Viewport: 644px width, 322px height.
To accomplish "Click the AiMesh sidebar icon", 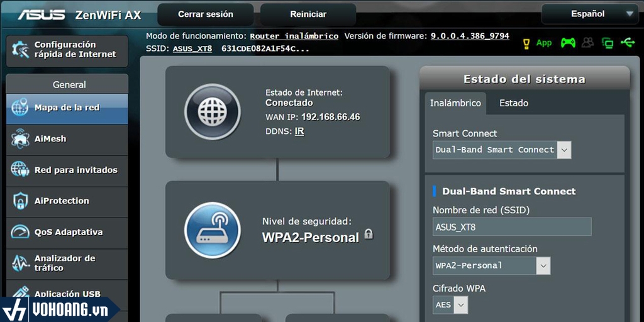I will (19, 139).
